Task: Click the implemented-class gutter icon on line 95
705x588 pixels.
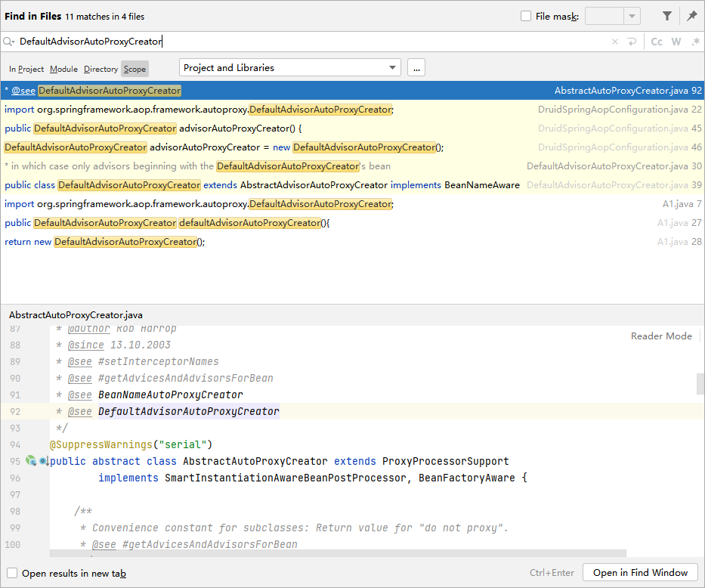Action: [30, 460]
